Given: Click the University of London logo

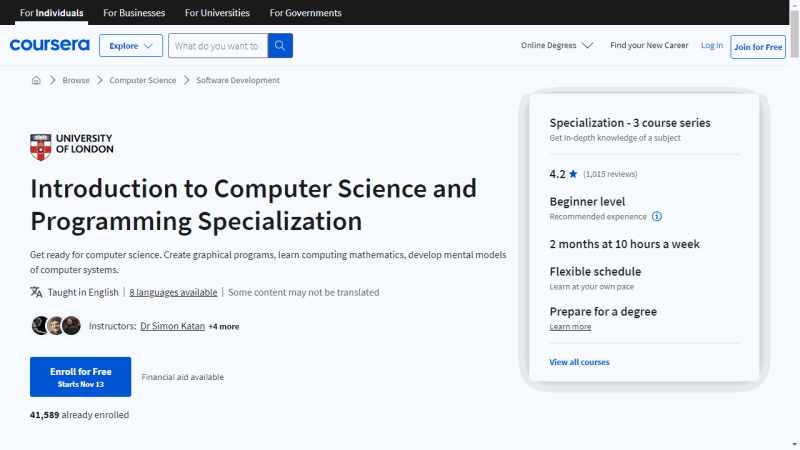Looking at the screenshot, I should (x=72, y=147).
